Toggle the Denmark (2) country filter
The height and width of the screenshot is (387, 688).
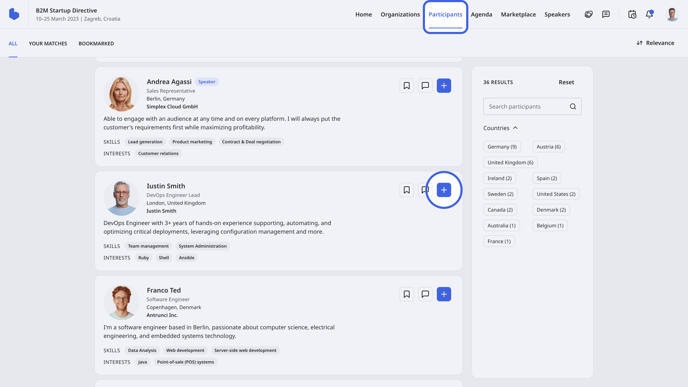point(551,210)
